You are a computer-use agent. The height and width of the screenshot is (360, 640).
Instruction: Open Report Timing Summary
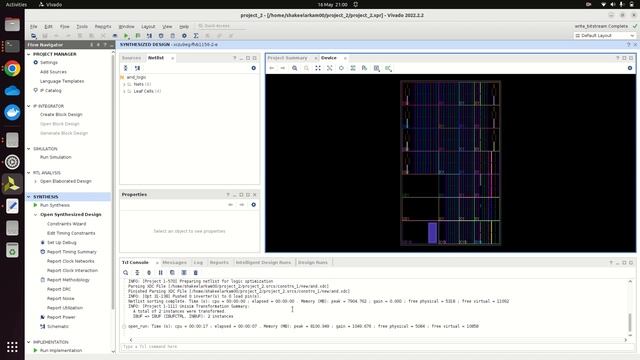click(x=72, y=252)
